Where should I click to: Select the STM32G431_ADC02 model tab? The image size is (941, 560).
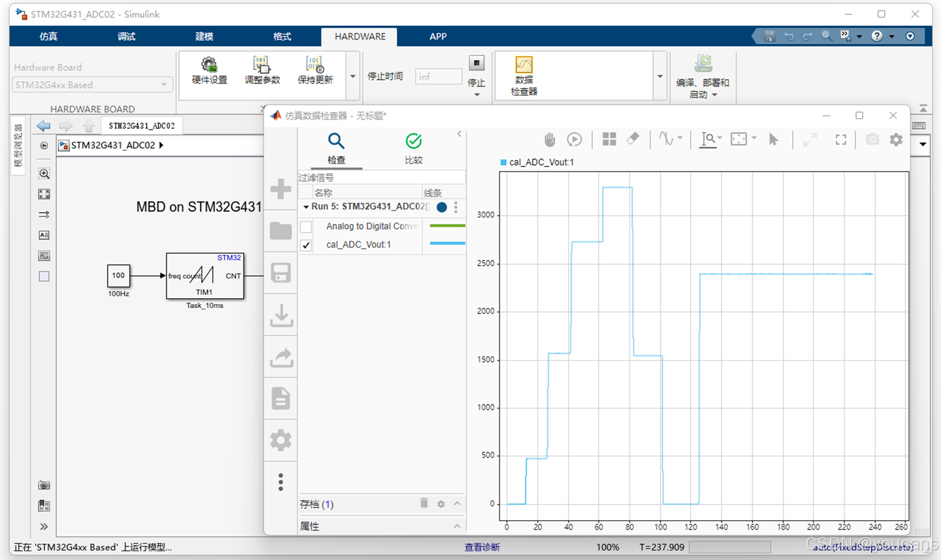tap(142, 125)
